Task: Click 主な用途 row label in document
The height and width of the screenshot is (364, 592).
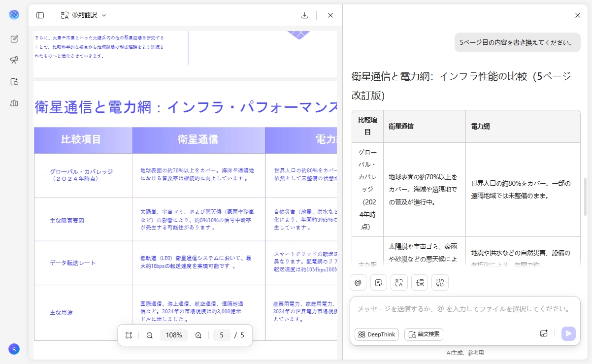Action: (x=61, y=312)
